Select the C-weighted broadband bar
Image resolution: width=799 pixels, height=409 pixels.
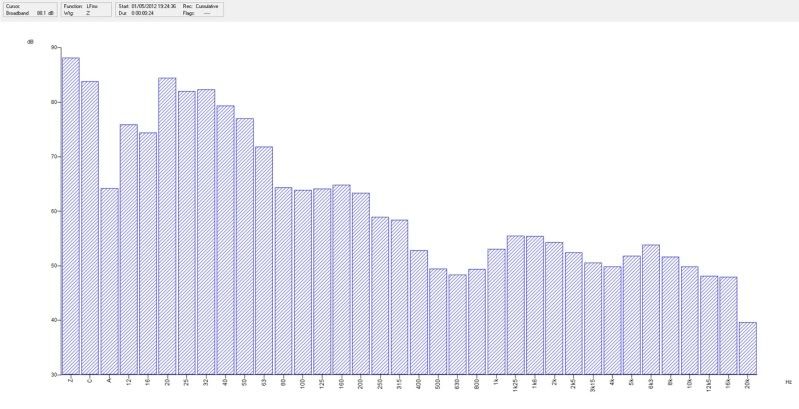click(90, 228)
